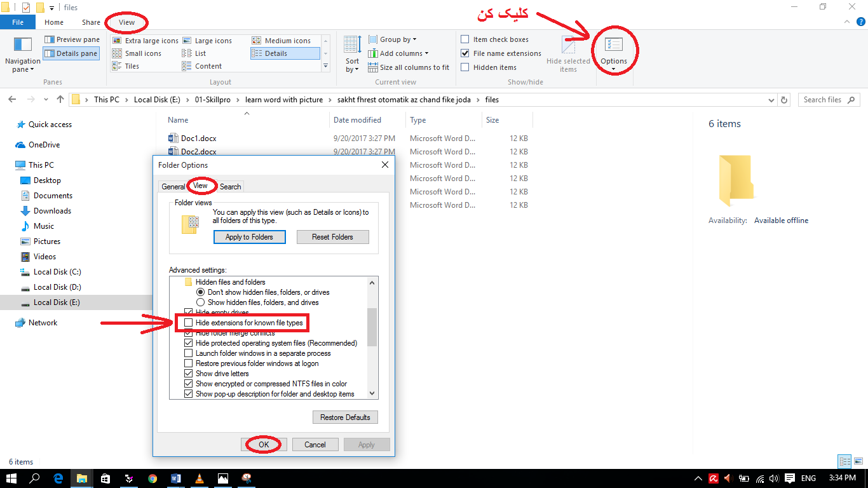Click Hide selected items icon

point(568,45)
